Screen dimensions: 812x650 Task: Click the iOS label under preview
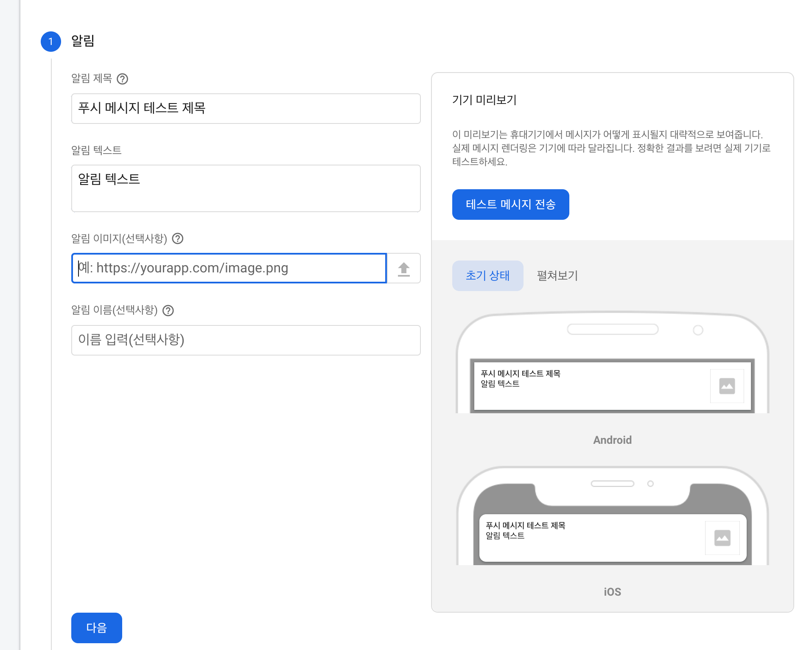pyautogui.click(x=612, y=592)
